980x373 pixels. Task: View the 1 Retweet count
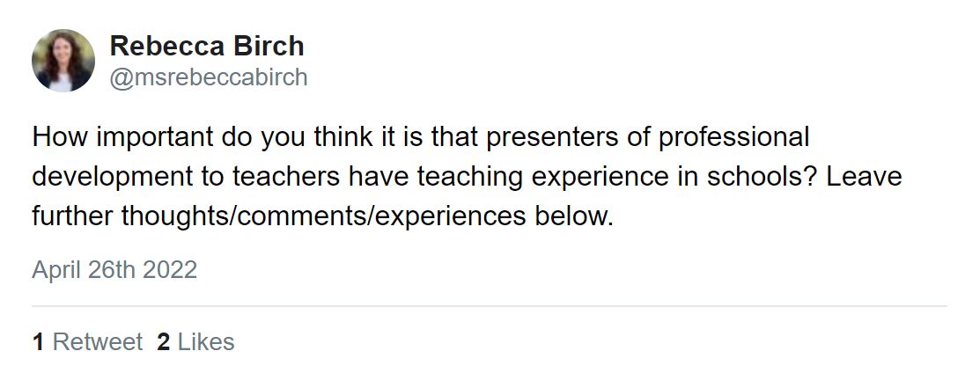click(87, 341)
